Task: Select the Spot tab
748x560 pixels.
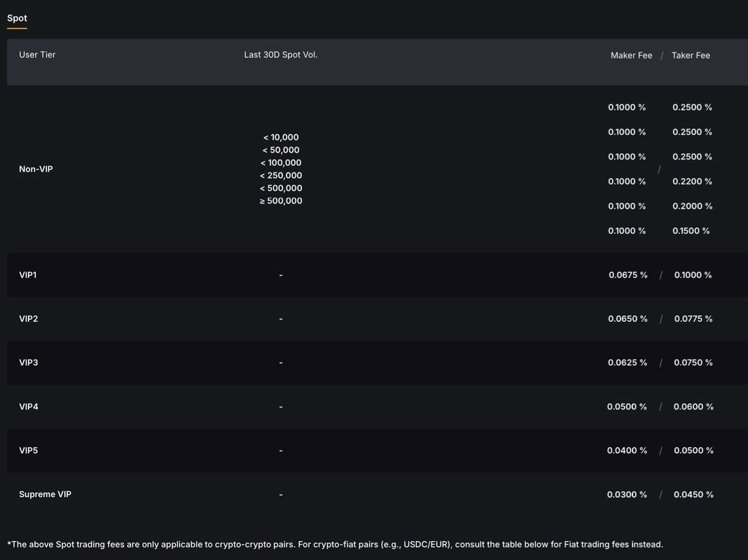Action: (17, 18)
